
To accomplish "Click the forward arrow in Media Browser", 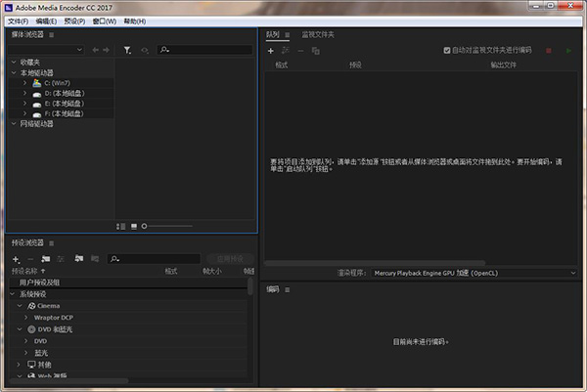I will 107,50.
